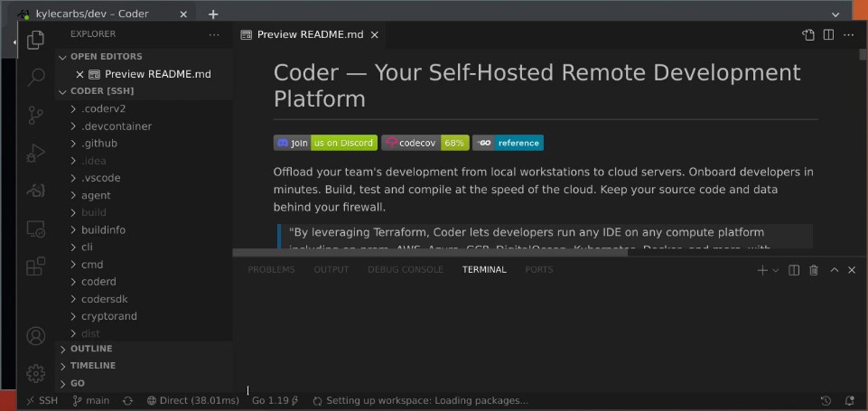Screen dimensions: 868x411
Task: Expand the OUTLINE section
Action: (x=144, y=349)
